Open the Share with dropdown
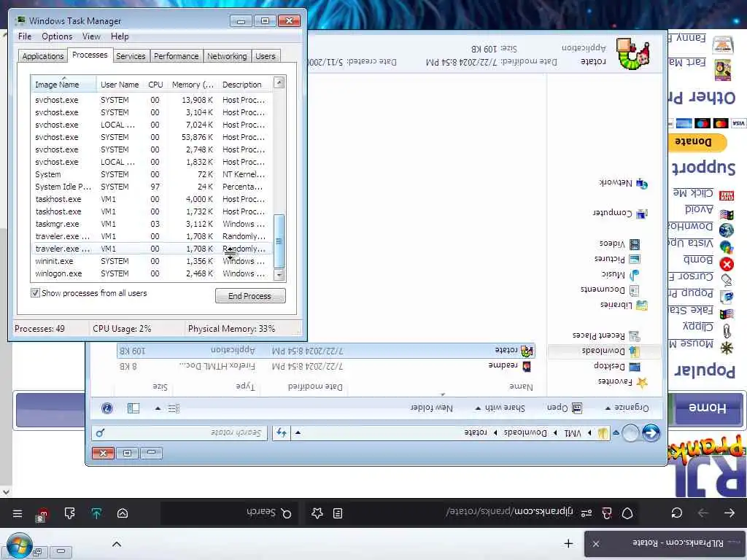This screenshot has width=747, height=560. pos(502,408)
